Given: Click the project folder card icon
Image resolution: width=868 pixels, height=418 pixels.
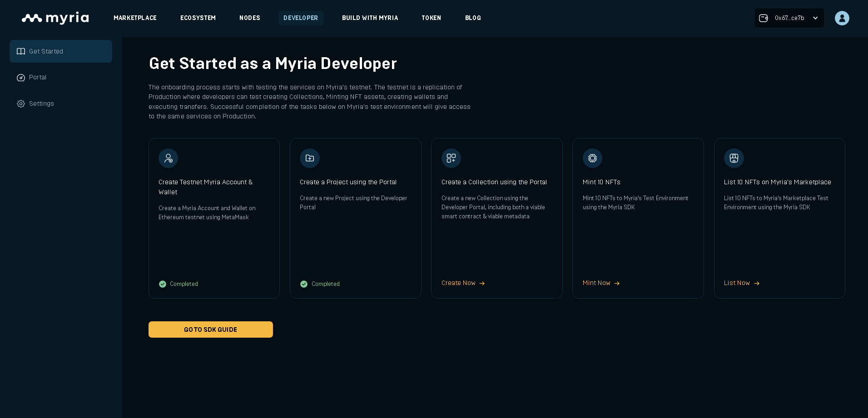Looking at the screenshot, I should click(x=310, y=158).
